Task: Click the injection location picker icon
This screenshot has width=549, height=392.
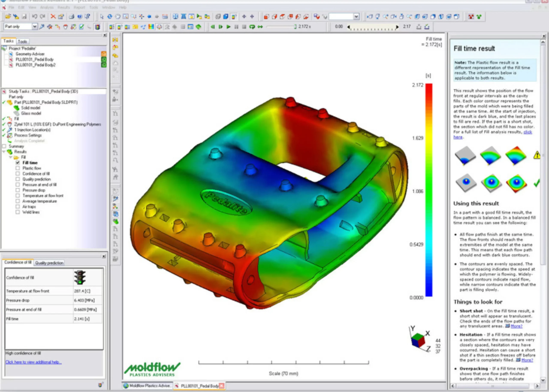Action: (x=42, y=27)
